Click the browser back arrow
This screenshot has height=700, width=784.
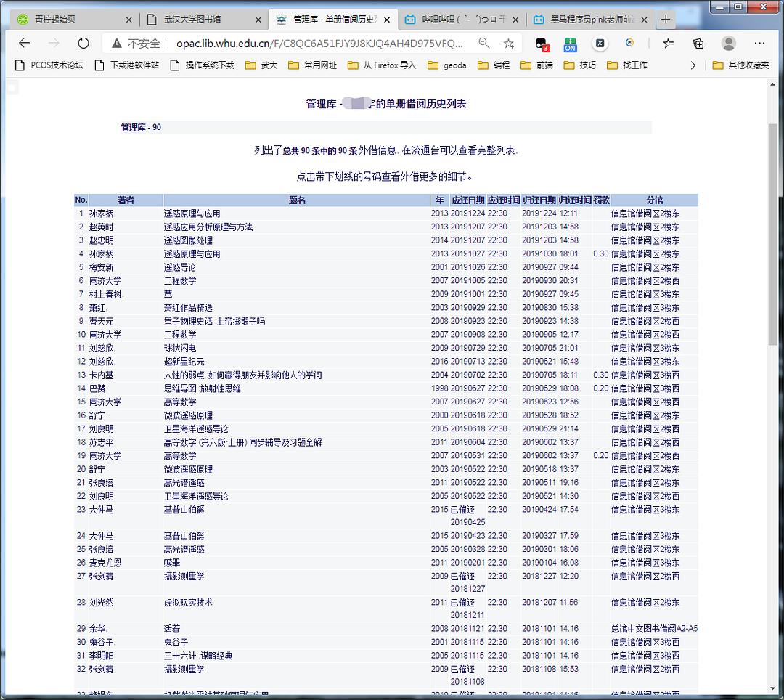tap(25, 44)
